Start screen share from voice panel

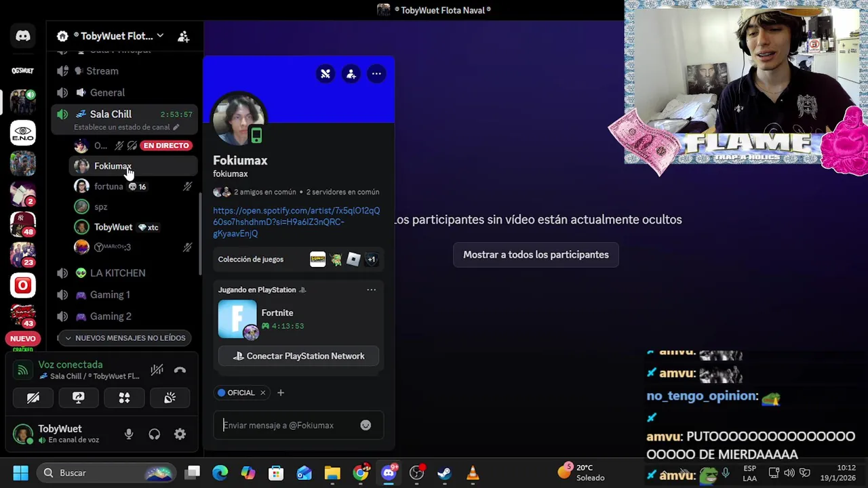(79, 398)
